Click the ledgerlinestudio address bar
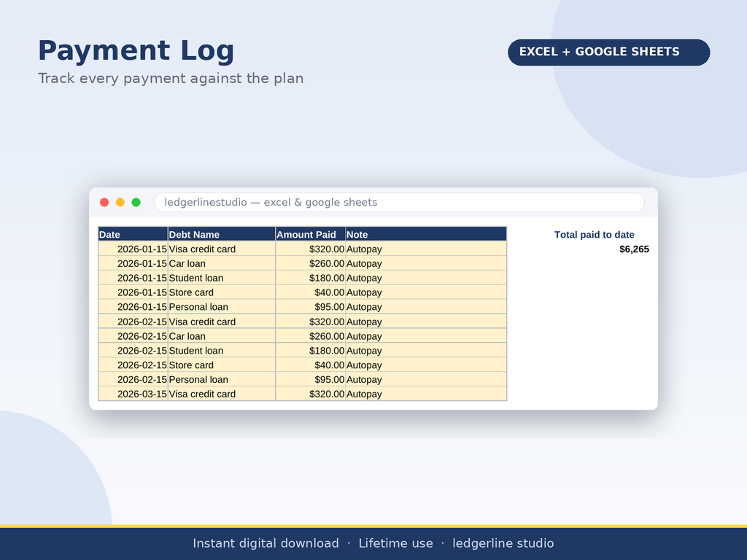Screen dimensions: 747x560 pos(399,203)
